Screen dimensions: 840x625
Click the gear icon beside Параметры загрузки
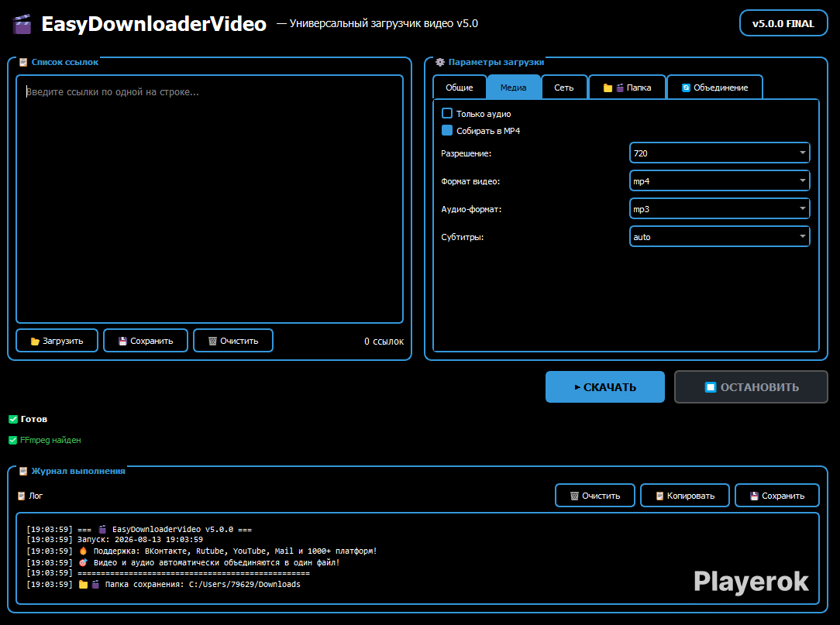pos(440,62)
